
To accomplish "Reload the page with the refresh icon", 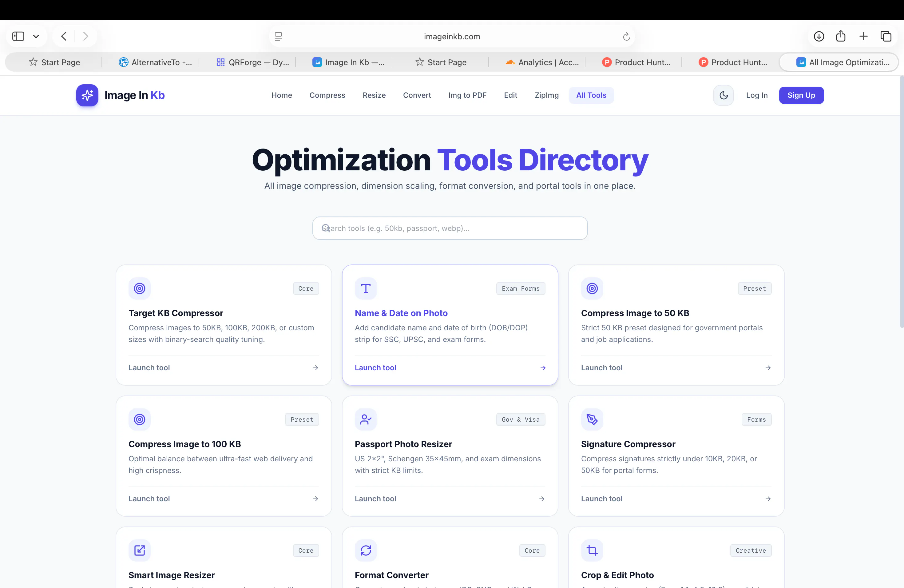I will tap(626, 37).
